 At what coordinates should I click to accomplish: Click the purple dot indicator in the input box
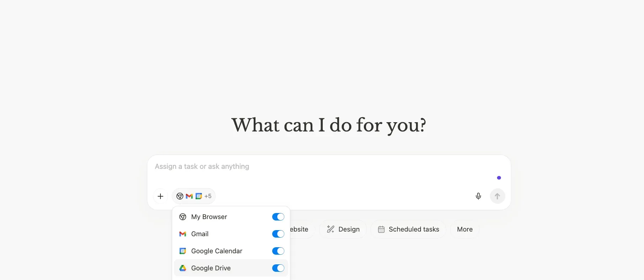(x=499, y=178)
